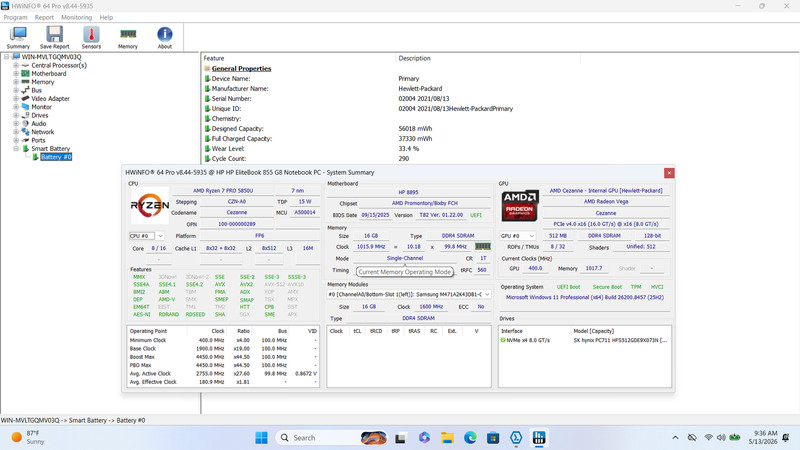Click the notification bell icon

coord(786,438)
